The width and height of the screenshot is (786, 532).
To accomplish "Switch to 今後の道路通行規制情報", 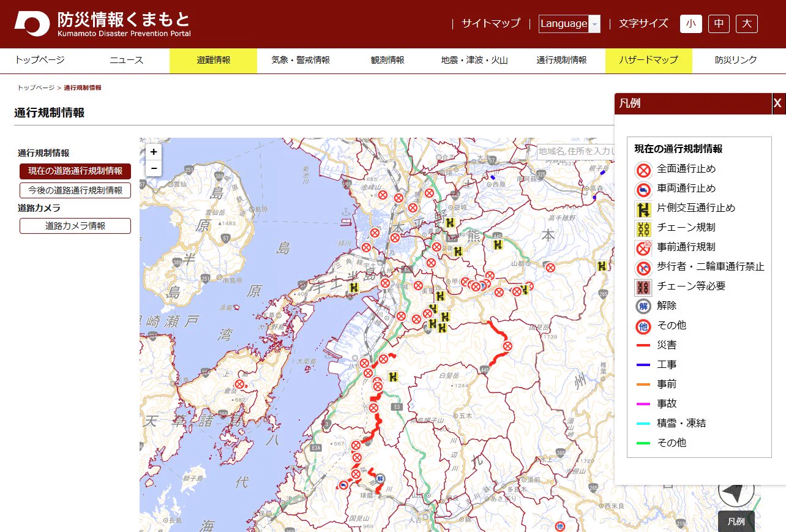I will coord(75,190).
